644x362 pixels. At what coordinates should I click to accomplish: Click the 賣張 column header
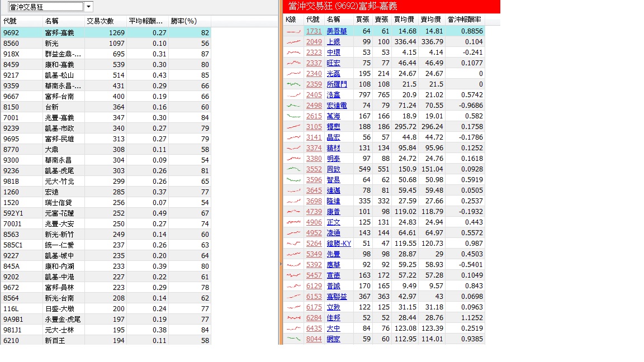(x=382, y=20)
